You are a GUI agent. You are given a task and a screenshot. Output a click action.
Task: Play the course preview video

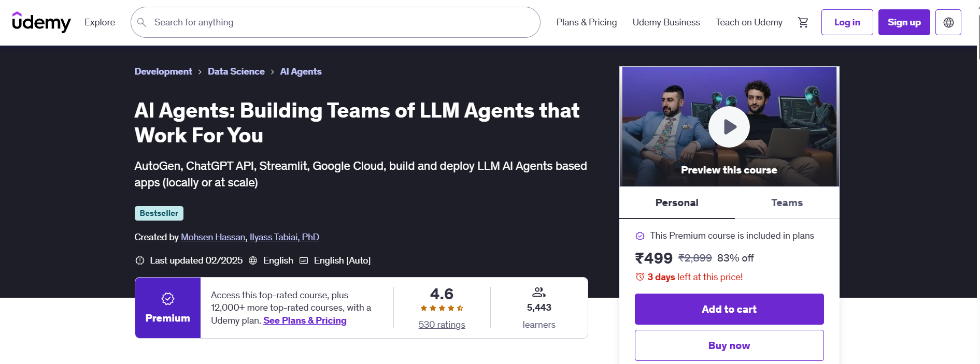click(729, 127)
